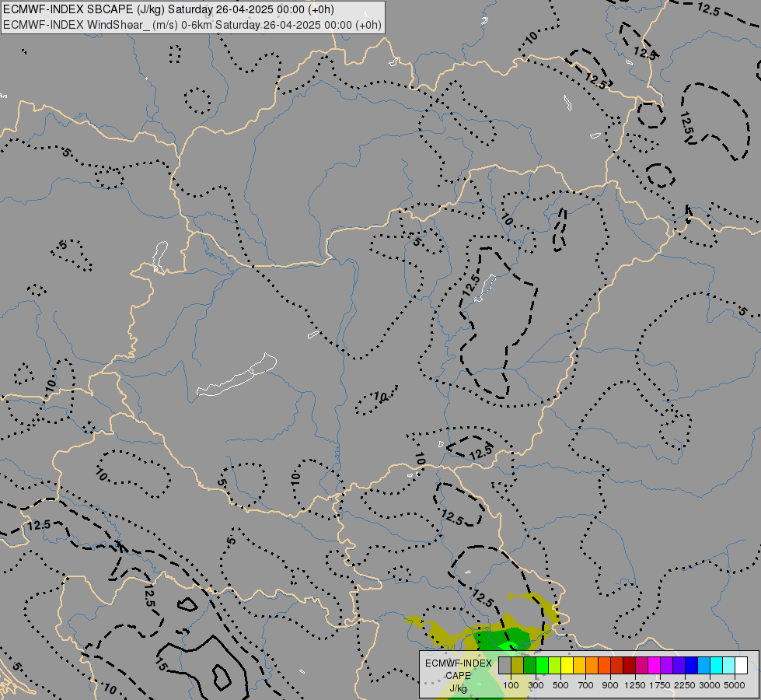
Task: Click the legend tick label 3000
Action: click(x=710, y=685)
